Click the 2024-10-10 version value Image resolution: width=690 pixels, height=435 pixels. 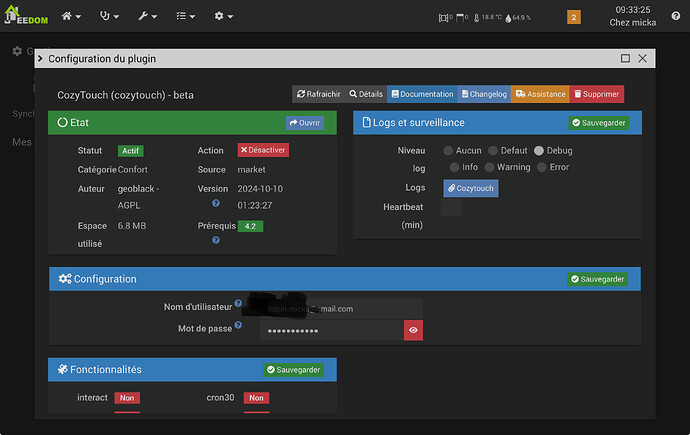point(260,189)
